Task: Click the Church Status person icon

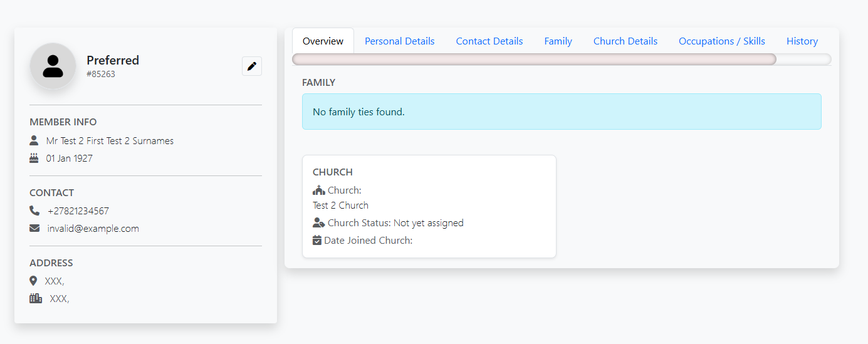Action: (x=318, y=222)
